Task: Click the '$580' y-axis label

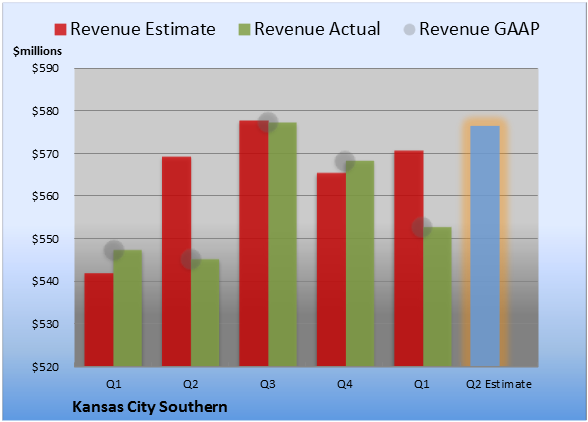Action: 45,111
